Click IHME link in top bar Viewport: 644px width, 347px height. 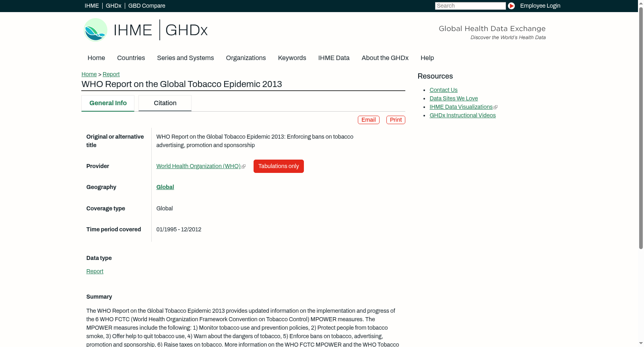[x=92, y=6]
